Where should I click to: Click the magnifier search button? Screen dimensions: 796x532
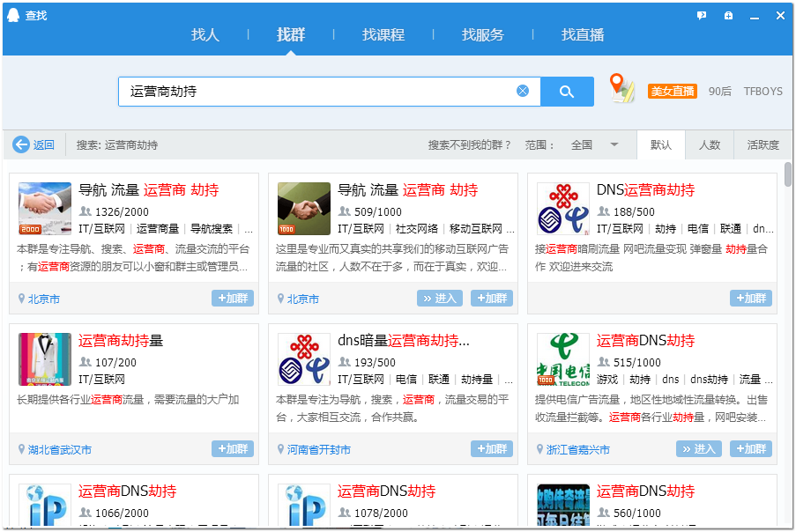click(x=566, y=92)
